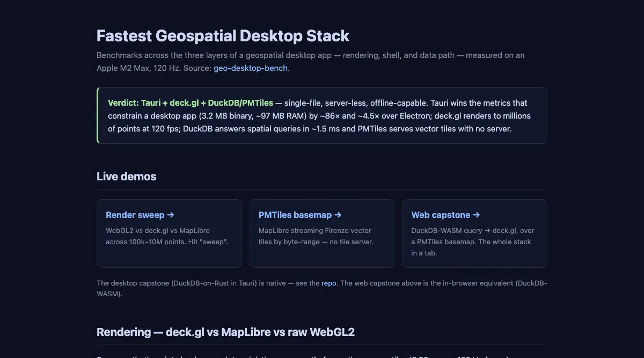Open the Web capstone demo link

click(445, 215)
